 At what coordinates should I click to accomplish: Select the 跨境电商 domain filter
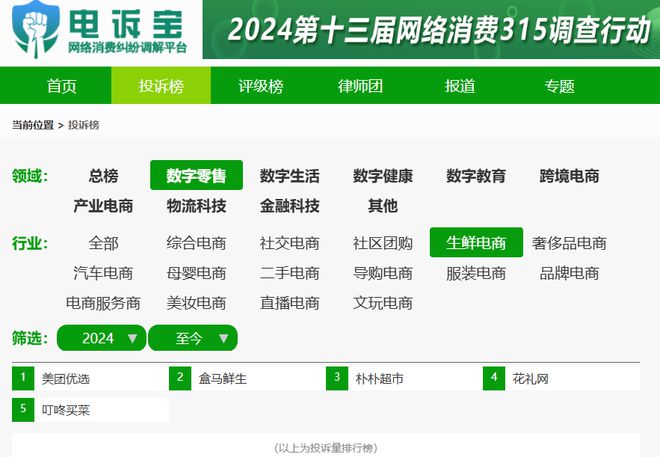(x=570, y=175)
